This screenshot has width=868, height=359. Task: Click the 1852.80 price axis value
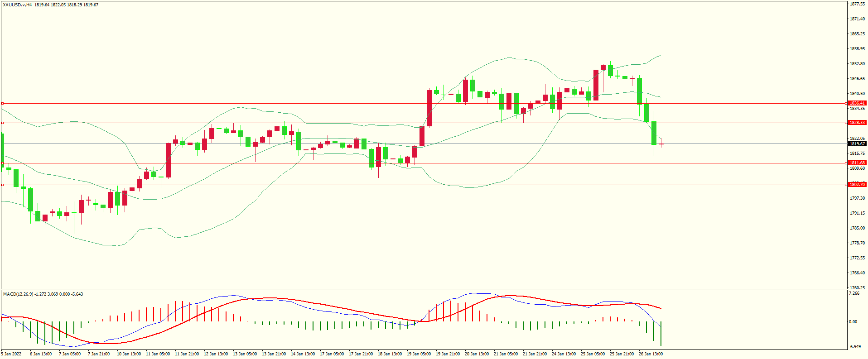pos(857,64)
